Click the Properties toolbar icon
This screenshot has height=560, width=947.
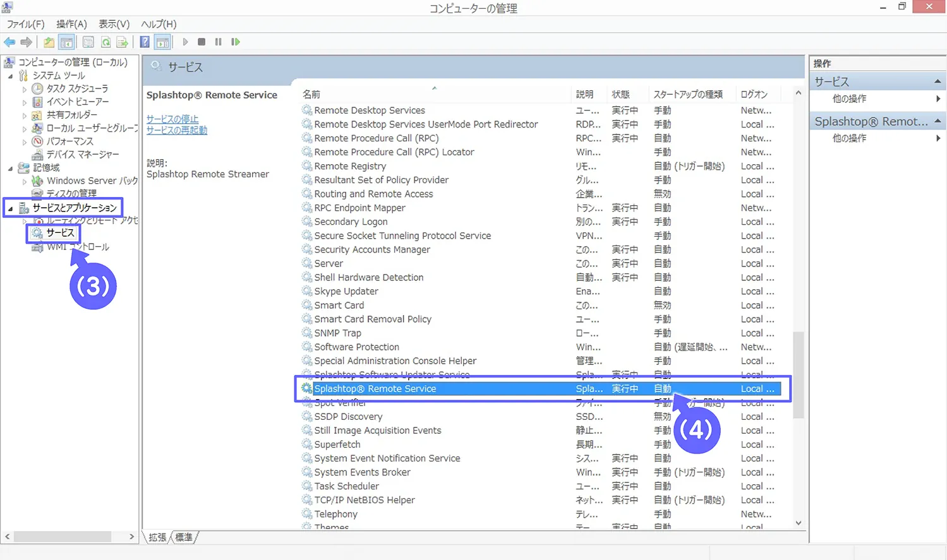pos(87,42)
